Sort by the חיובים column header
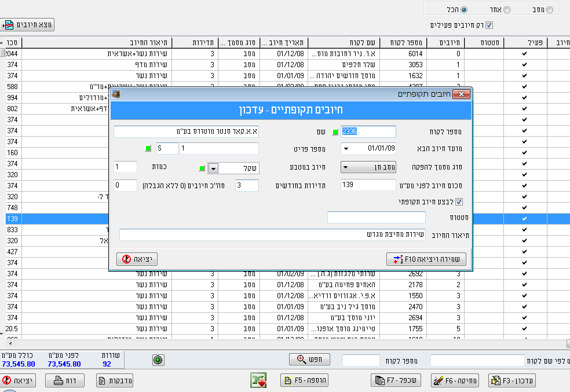 click(x=445, y=43)
